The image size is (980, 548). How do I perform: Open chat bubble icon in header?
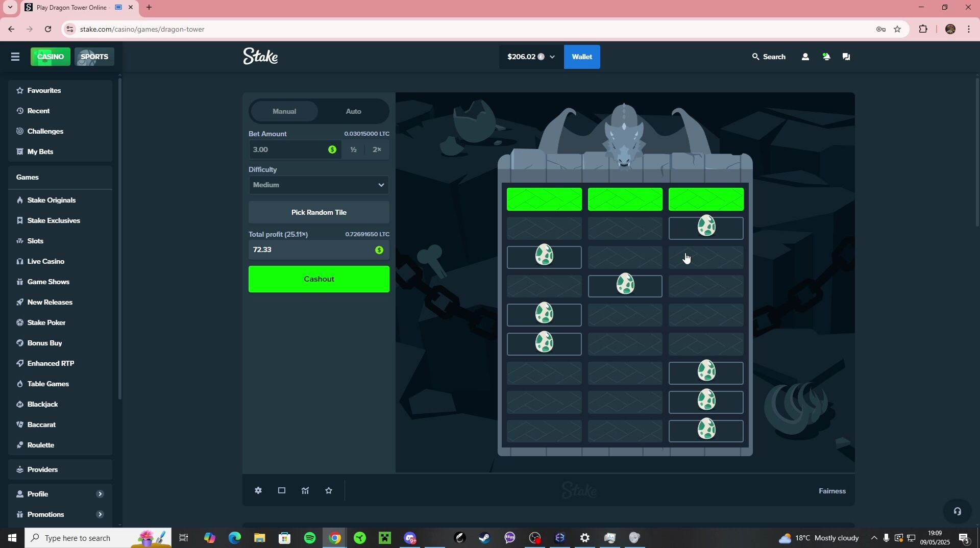click(846, 57)
